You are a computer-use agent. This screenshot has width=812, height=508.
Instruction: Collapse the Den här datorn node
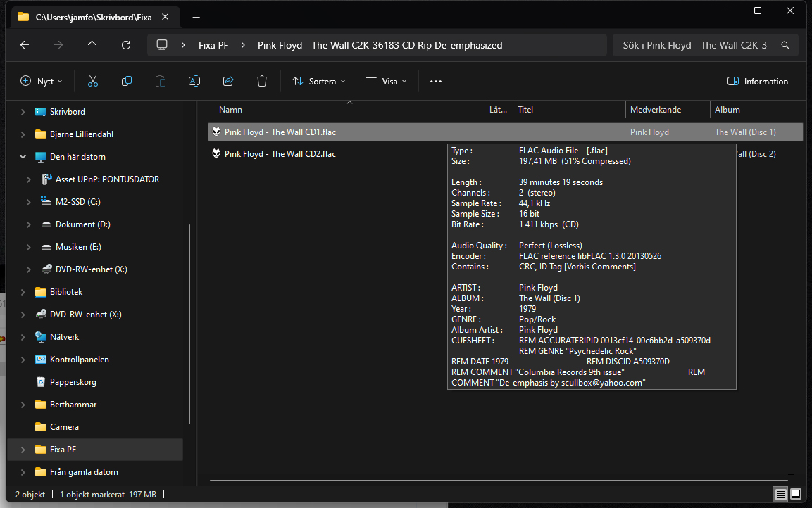pyautogui.click(x=23, y=157)
